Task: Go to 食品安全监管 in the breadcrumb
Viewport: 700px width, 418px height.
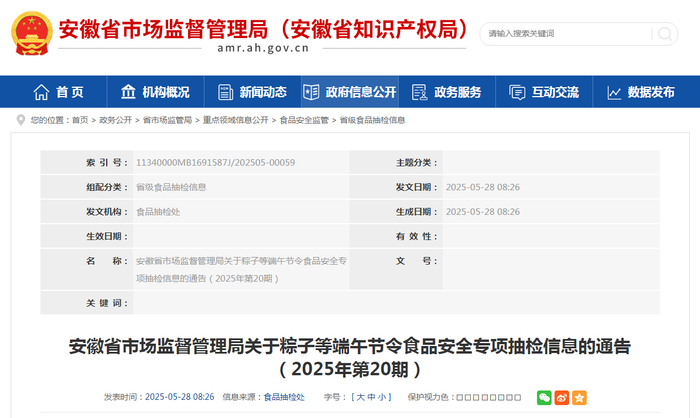Action: [x=304, y=120]
